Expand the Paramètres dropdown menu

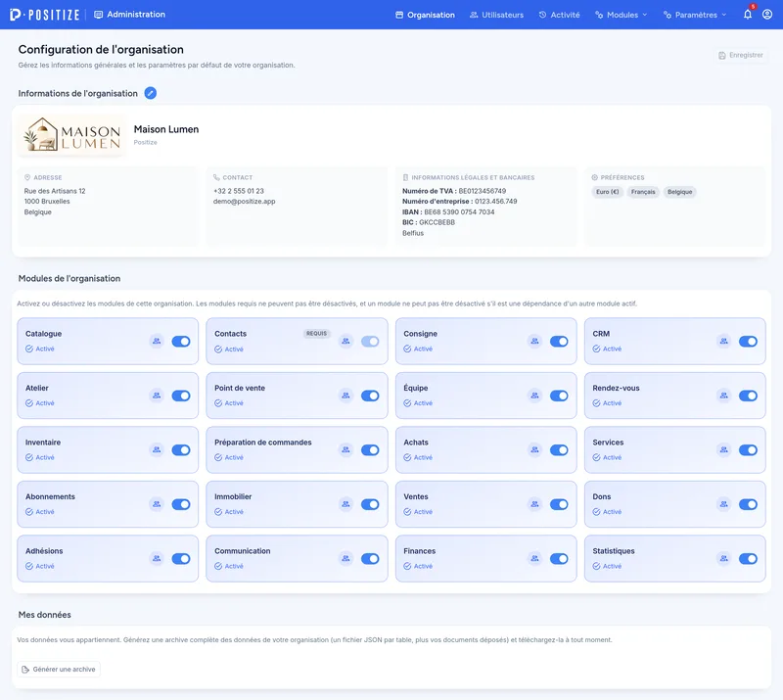695,15
